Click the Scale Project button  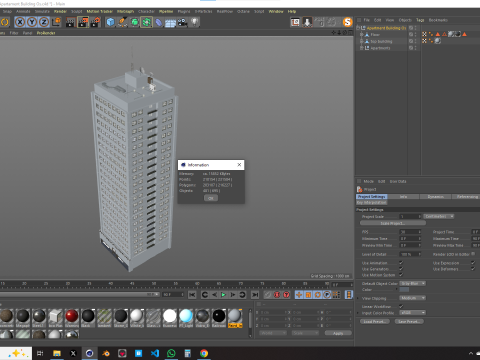coord(393,223)
